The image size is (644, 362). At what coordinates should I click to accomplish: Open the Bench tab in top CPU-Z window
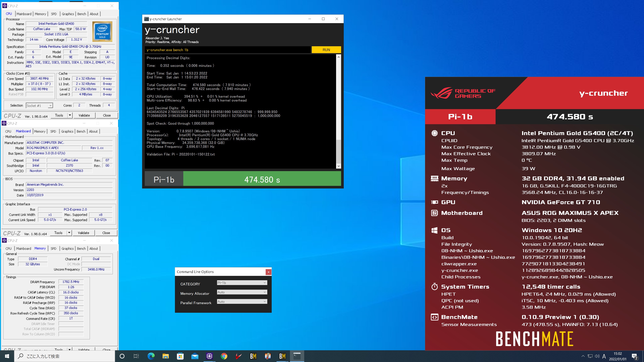[x=82, y=14]
